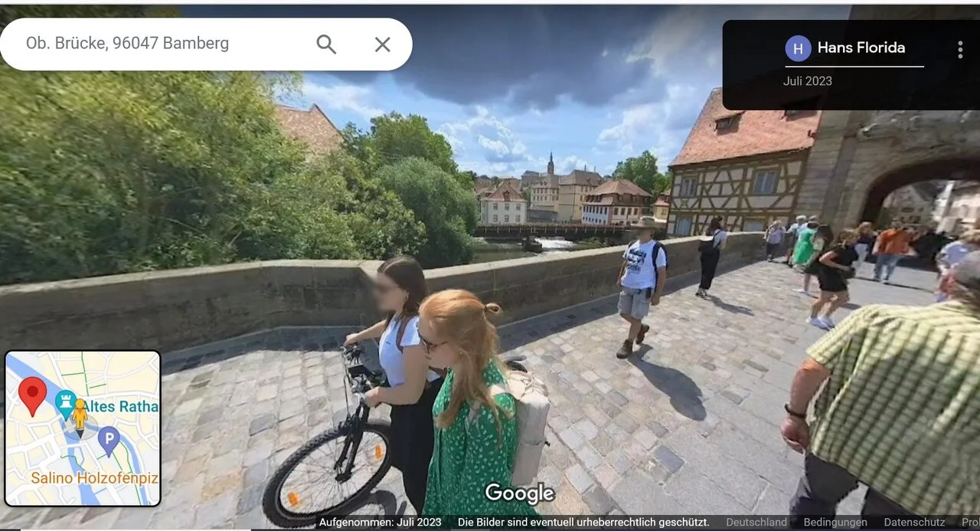Viewport: 980px width, 531px height.
Task: Clear the search field using the X icon
Action: coord(382,44)
